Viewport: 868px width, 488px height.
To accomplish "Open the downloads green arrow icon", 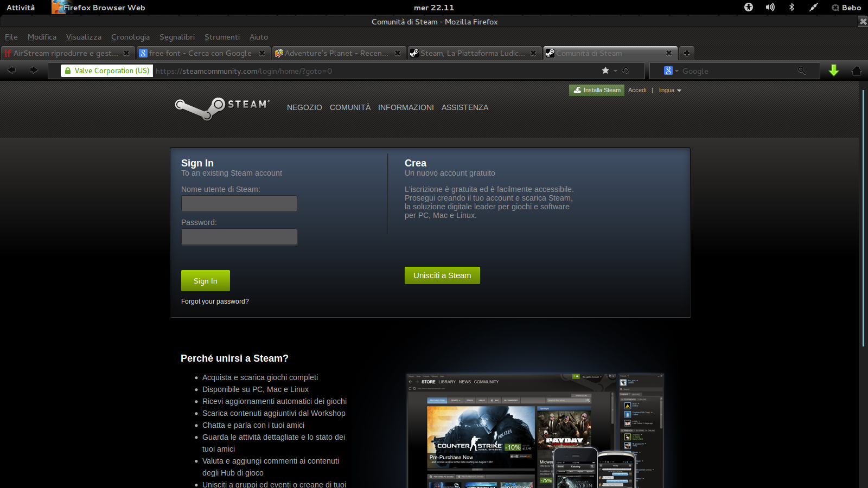I will 834,70.
